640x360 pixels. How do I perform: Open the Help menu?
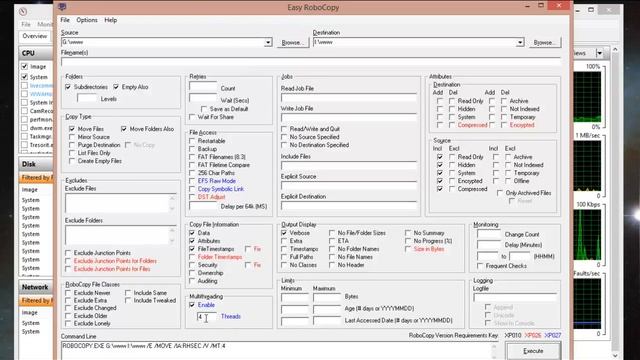111,20
